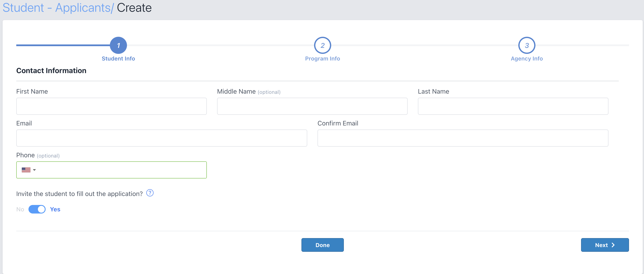This screenshot has width=644, height=274.
Task: Toggle the invite student Yes/No switch
Action: point(37,209)
